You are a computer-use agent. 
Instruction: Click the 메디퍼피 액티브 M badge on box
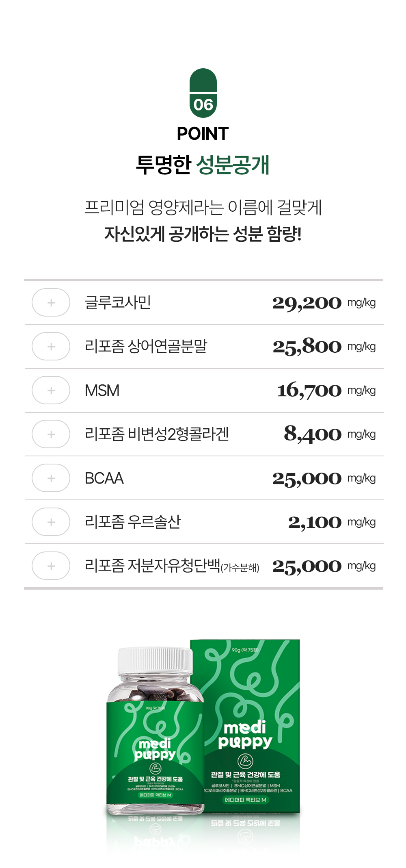point(246,800)
